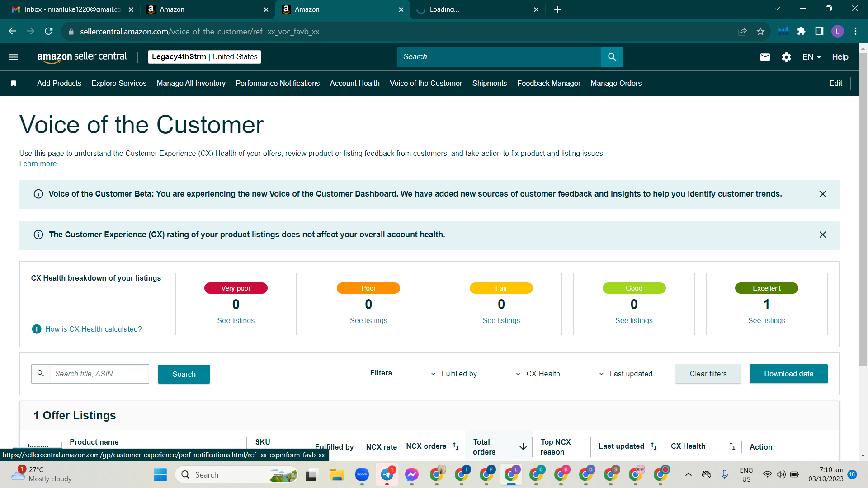Reload the page with browser refresh icon
The image size is (868, 488).
49,31
